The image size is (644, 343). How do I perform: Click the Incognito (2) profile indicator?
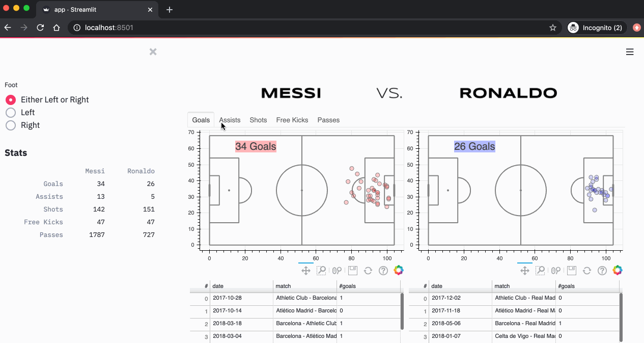(596, 28)
